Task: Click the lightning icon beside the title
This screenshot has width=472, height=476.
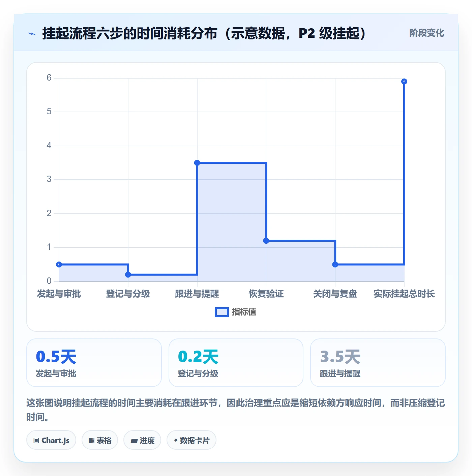Action: [32, 34]
